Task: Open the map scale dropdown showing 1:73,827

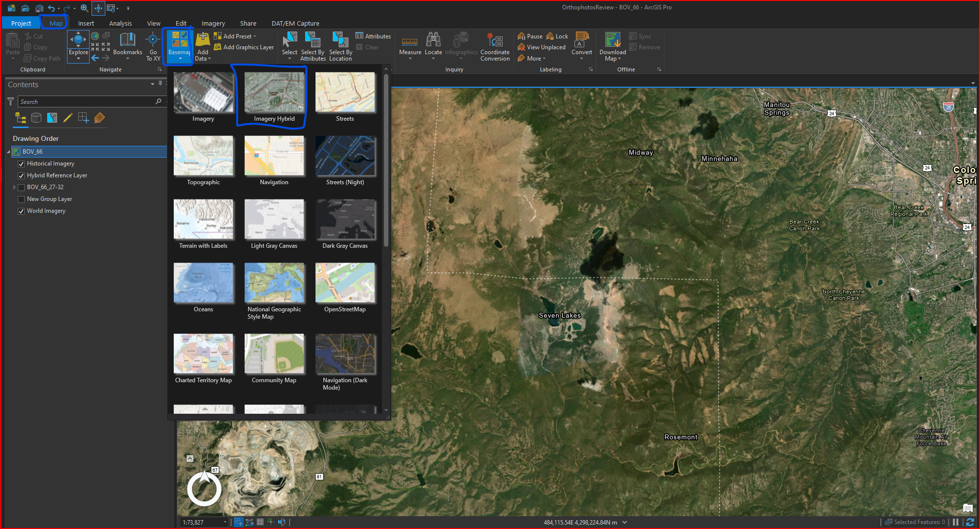Action: pyautogui.click(x=225, y=522)
